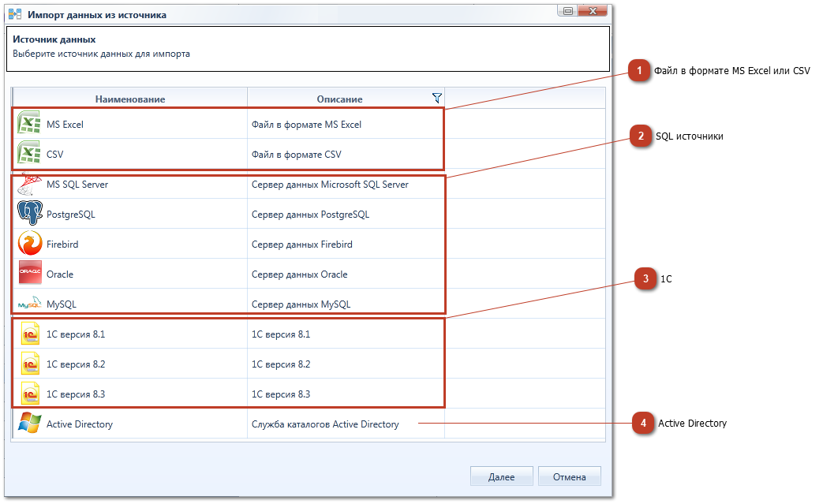
Task: Click 'Сервер данных PostgreSQL' description
Action: (311, 214)
